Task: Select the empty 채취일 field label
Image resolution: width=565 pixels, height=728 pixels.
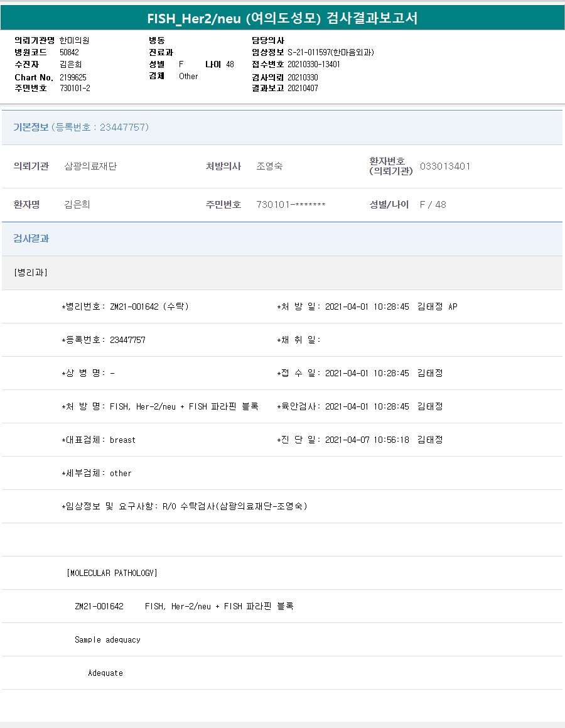Action: coord(299,340)
